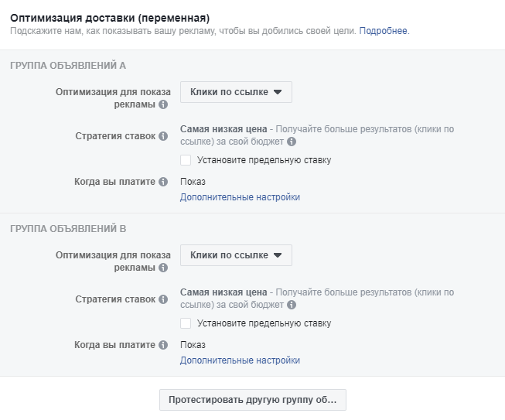Viewport: 505px width, 420px height.
Task: Click info icon beside Group A Стратегия ставок
Action: coord(163,136)
